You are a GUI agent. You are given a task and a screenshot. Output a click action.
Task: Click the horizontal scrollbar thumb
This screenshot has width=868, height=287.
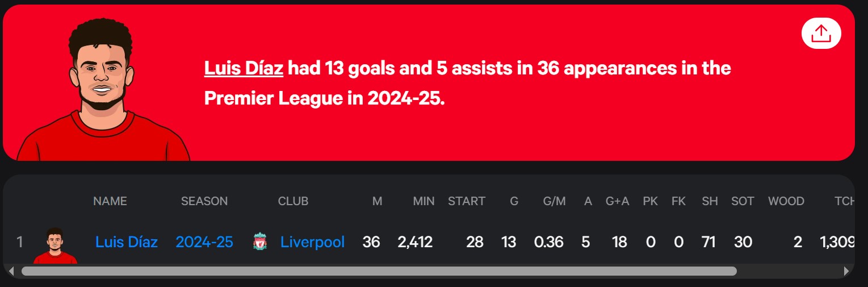pyautogui.click(x=379, y=271)
